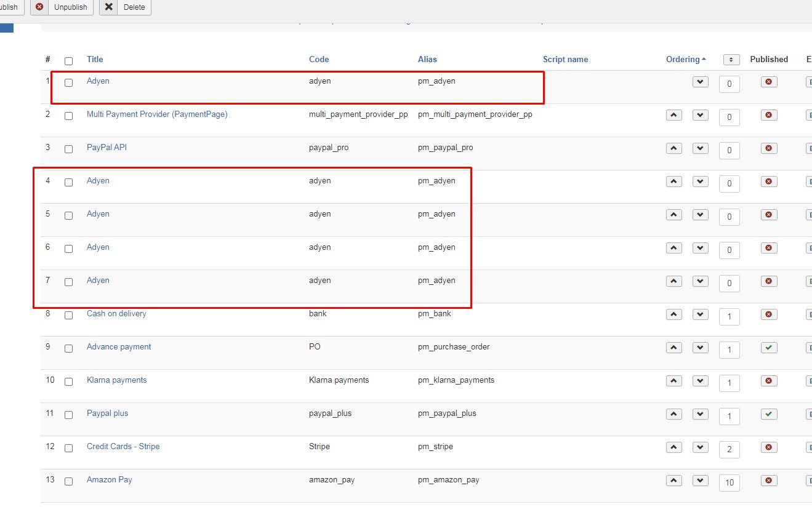Move Advance payment row up
Image resolution: width=812 pixels, height=507 pixels.
coord(674,348)
